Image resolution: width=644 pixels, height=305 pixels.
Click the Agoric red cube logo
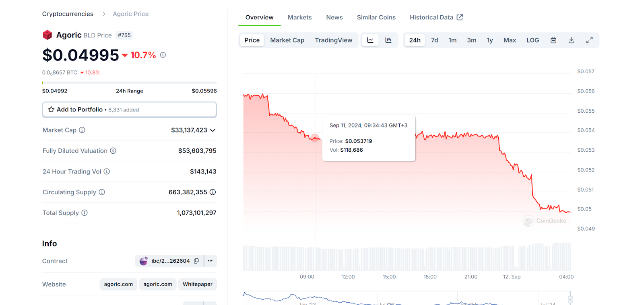47,35
